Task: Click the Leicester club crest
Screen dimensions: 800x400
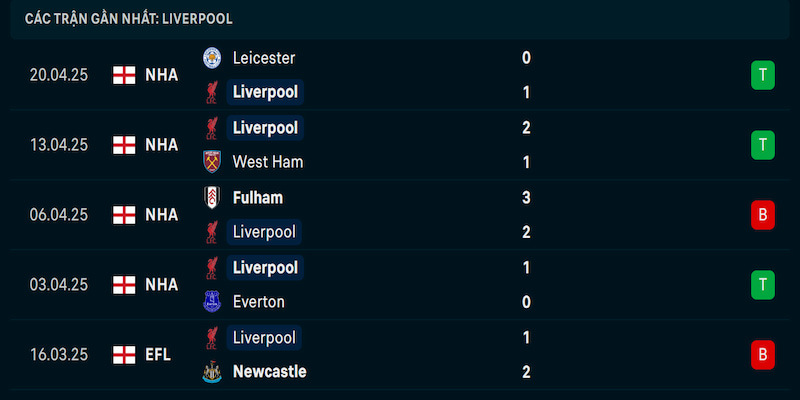Action: pyautogui.click(x=212, y=58)
